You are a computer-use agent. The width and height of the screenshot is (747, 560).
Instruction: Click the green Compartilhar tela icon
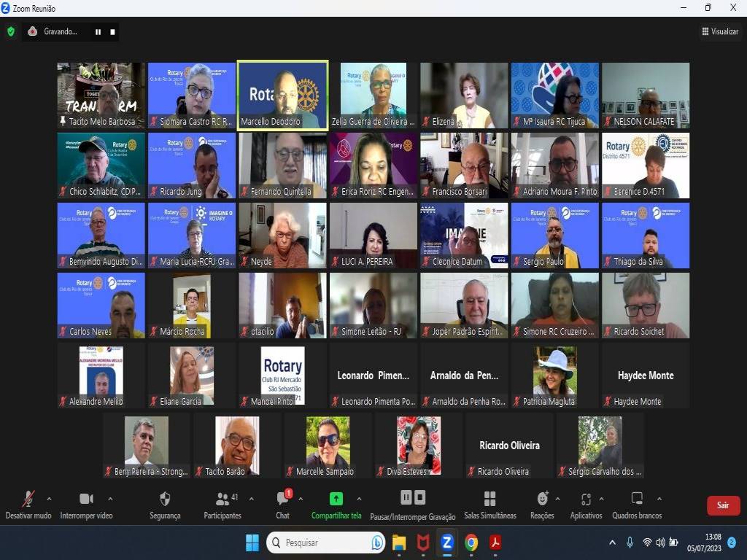click(336, 499)
